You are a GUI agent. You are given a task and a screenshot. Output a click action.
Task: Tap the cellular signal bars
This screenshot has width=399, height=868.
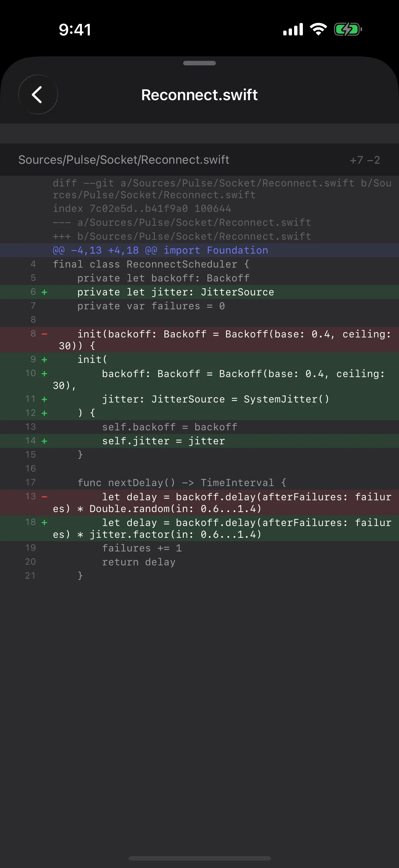click(x=293, y=29)
